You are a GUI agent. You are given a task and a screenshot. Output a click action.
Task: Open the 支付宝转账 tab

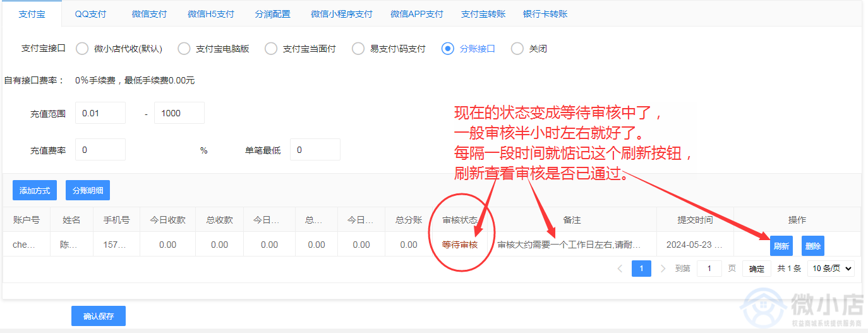point(483,14)
